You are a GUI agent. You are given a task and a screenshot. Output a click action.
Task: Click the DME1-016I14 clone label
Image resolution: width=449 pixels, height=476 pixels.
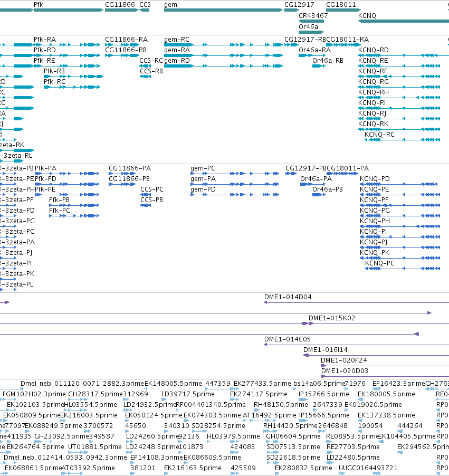pos(326,350)
